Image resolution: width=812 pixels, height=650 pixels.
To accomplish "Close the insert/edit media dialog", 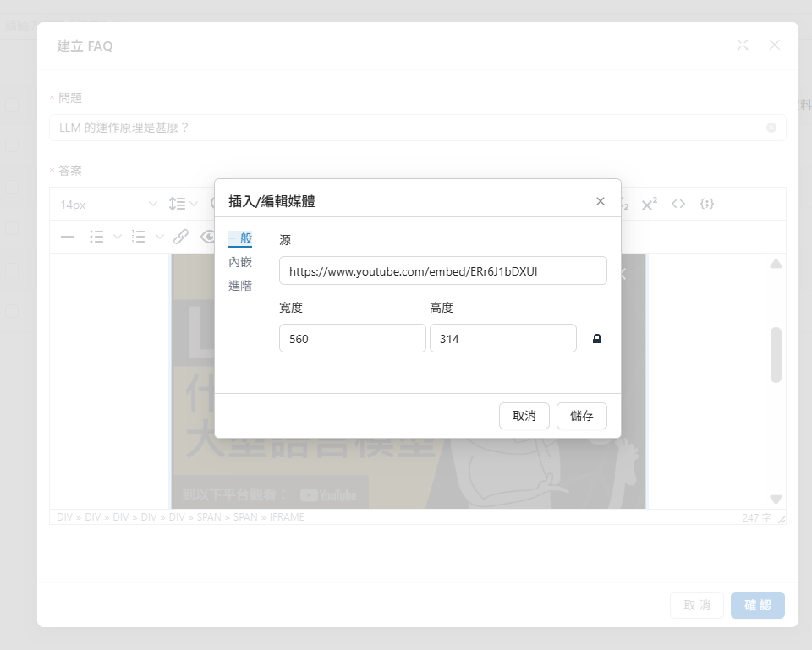I will 601,201.
